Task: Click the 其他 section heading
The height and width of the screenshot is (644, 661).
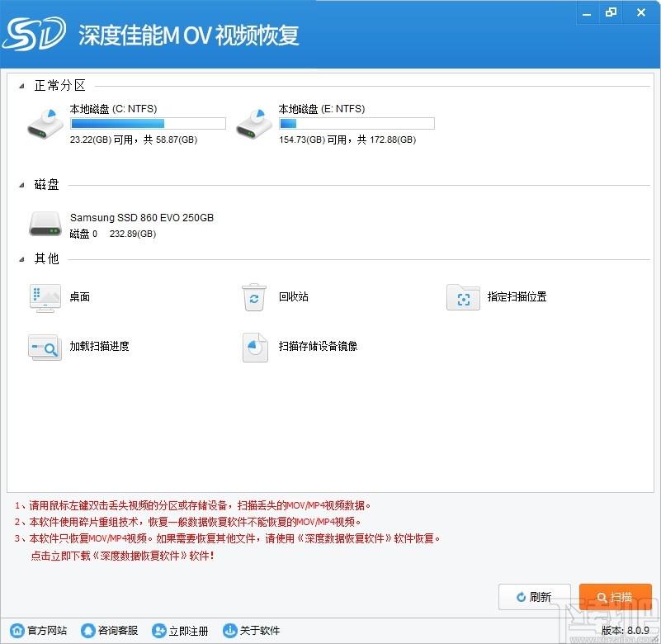Action: point(47,258)
